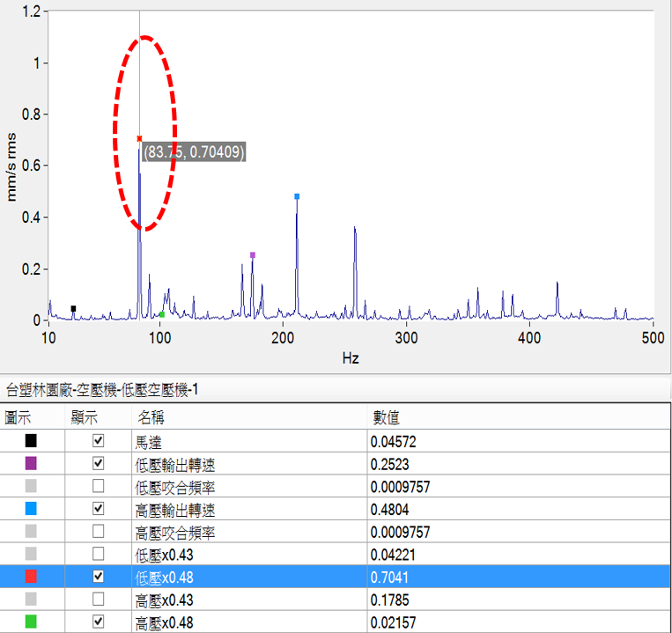The width and height of the screenshot is (672, 633).
Task: Uncheck the 低壓輸出轉速 display checkbox
Action: click(x=99, y=463)
